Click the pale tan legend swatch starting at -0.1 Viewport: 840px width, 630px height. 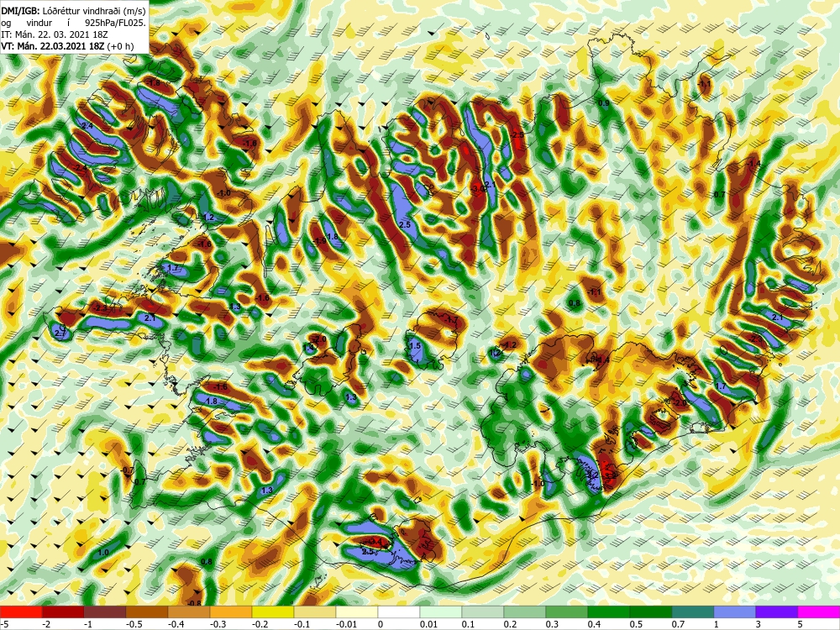click(x=315, y=612)
